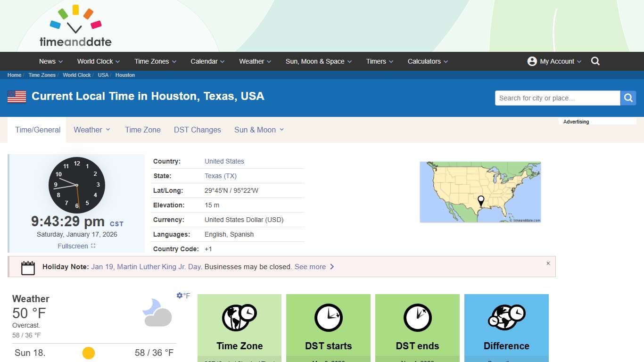The image size is (644, 362).
Task: Click the Difference clocks icon on blue card
Action: 506,317
